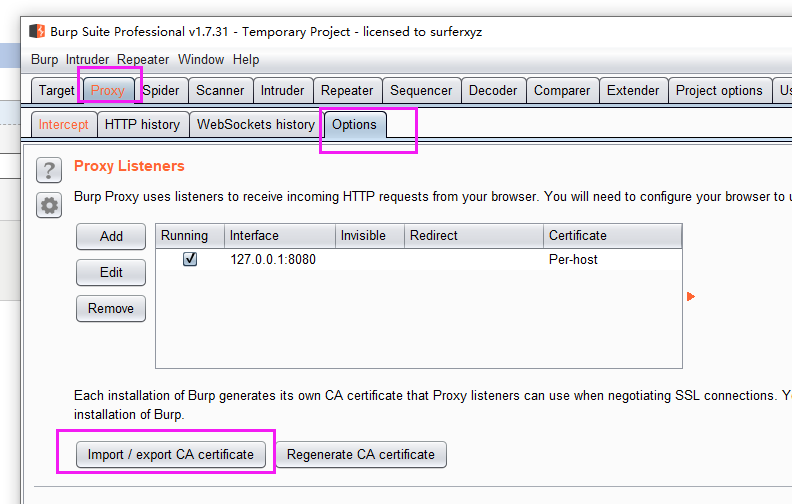Viewport: 792px width, 504px height.
Task: Sort by the Interface column header
Action: 280,236
